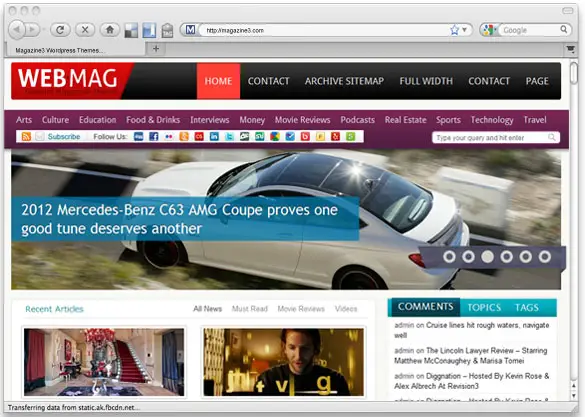585x417 pixels.
Task: Switch to the COMMENTS sidebar tab
Action: tap(425, 307)
